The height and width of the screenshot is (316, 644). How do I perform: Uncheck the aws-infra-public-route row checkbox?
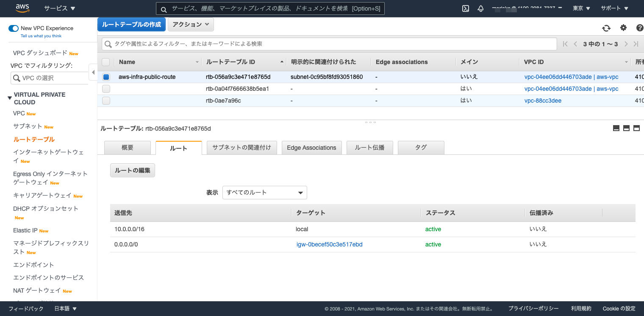tap(106, 77)
